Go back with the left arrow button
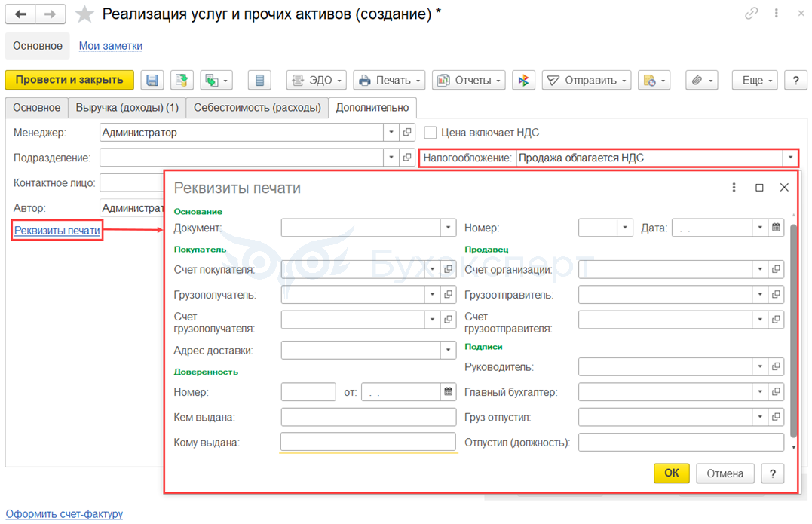 click(x=20, y=14)
